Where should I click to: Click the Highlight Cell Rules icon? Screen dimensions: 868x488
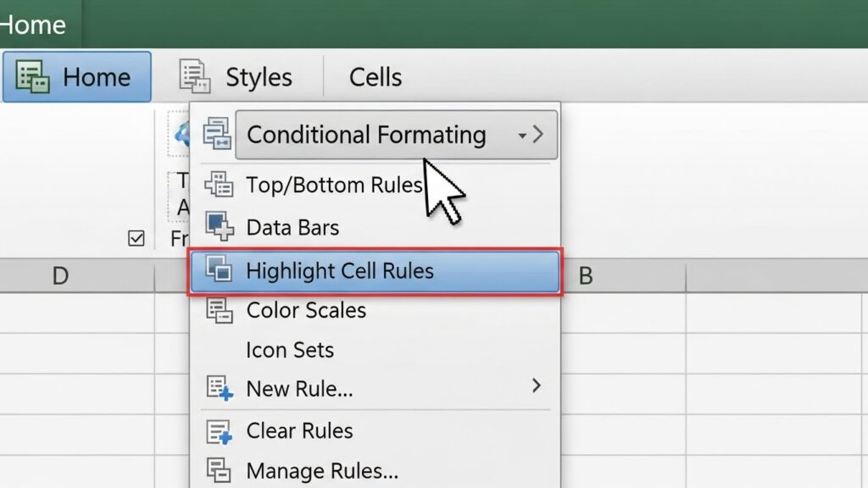(219, 271)
